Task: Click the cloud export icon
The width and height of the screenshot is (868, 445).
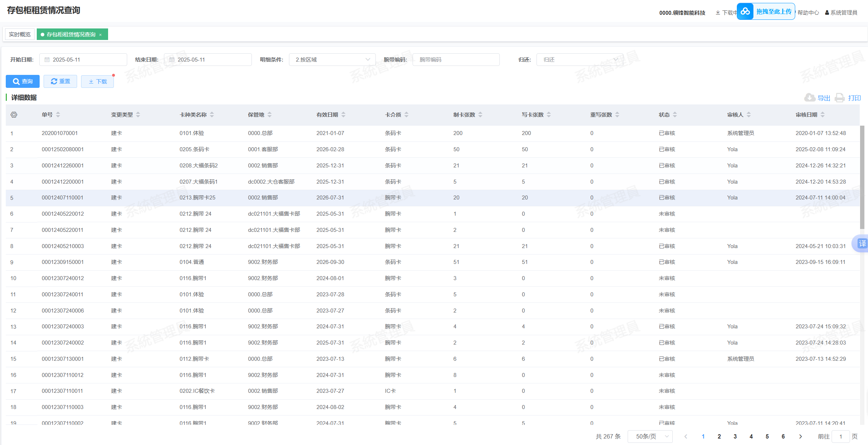Action: 810,98
